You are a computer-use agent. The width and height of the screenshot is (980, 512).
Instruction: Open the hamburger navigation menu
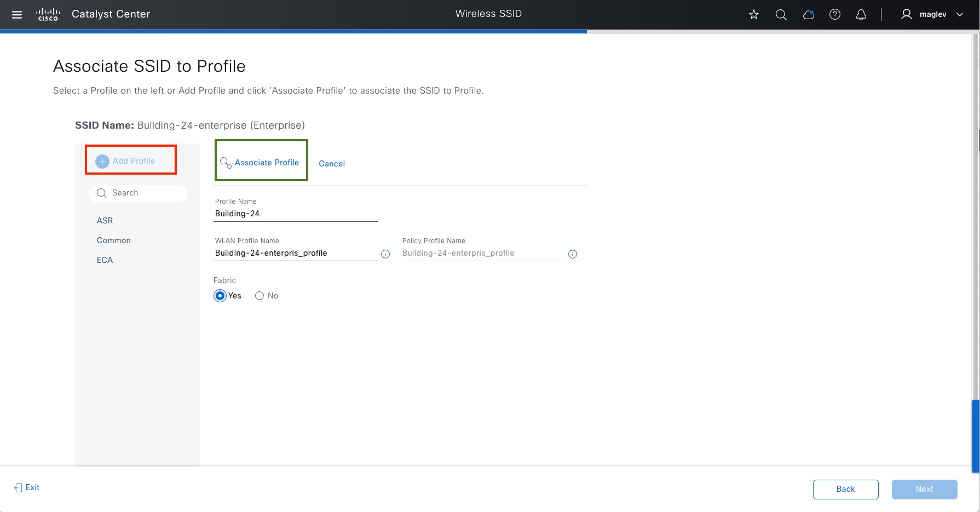[17, 15]
